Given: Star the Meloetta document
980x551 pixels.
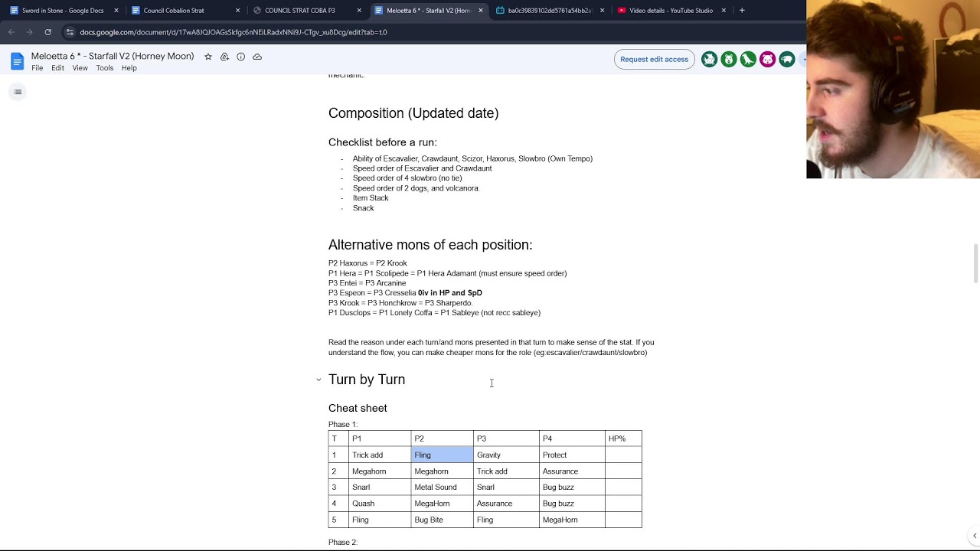Looking at the screenshot, I should coord(207,57).
